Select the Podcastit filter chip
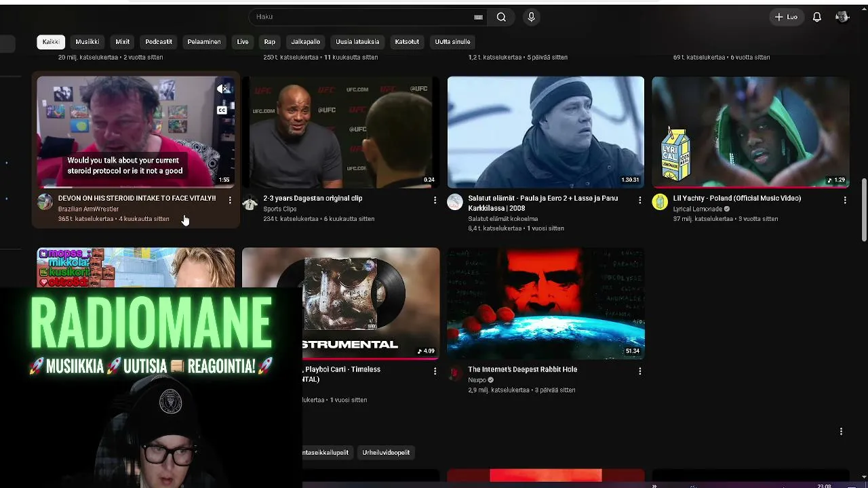This screenshot has width=868, height=488. pos(159,42)
